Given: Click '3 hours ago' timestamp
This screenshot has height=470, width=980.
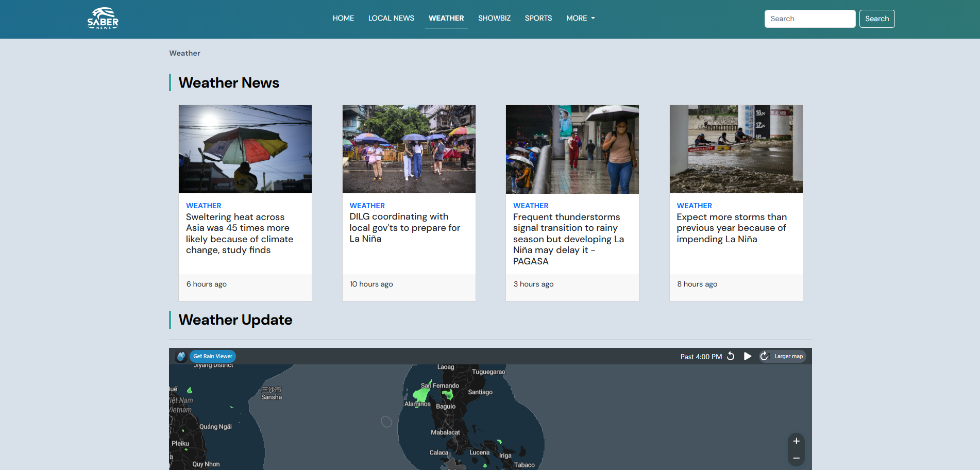Looking at the screenshot, I should [x=533, y=284].
